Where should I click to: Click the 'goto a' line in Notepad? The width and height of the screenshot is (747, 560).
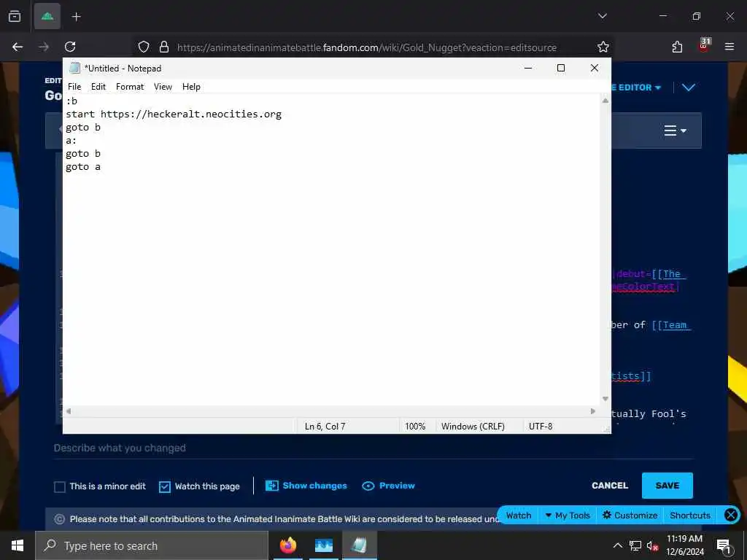(x=83, y=167)
